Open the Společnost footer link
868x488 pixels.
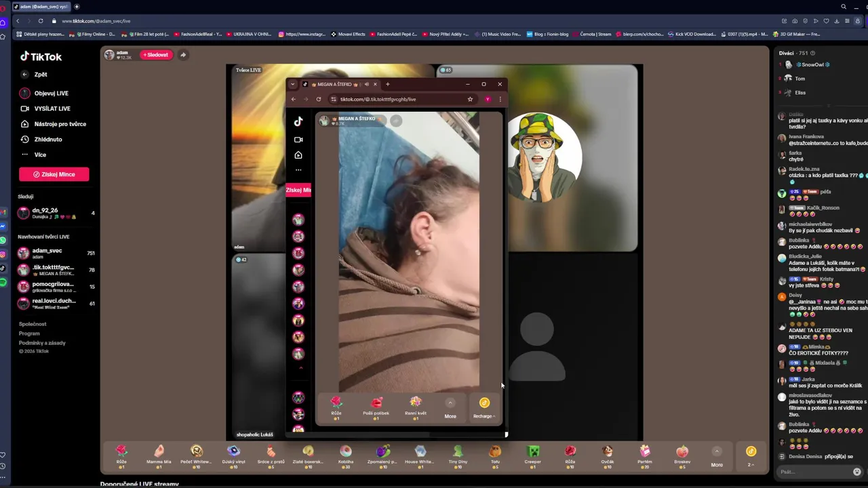33,324
